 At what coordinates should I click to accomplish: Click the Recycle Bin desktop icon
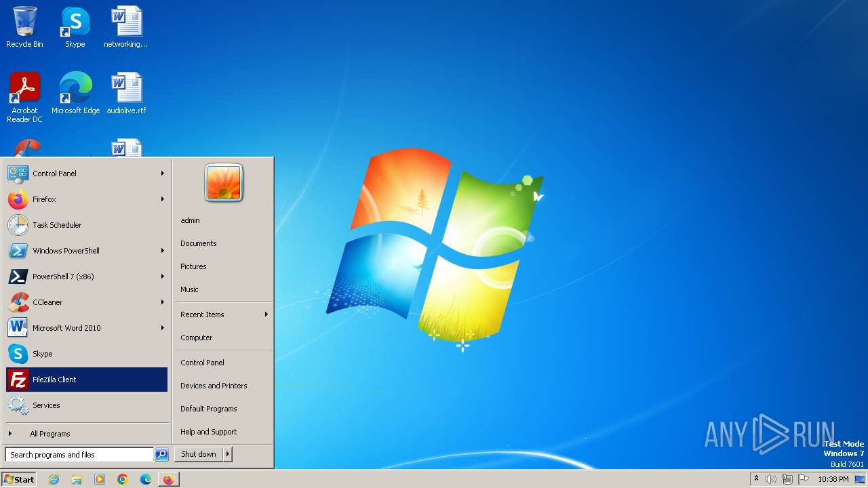(x=24, y=27)
